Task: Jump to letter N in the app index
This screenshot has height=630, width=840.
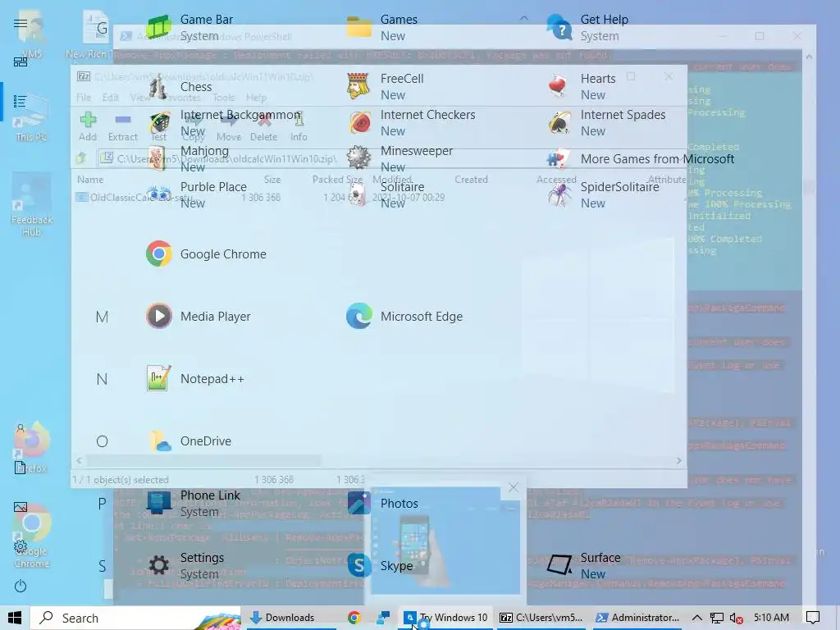Action: 102,379
